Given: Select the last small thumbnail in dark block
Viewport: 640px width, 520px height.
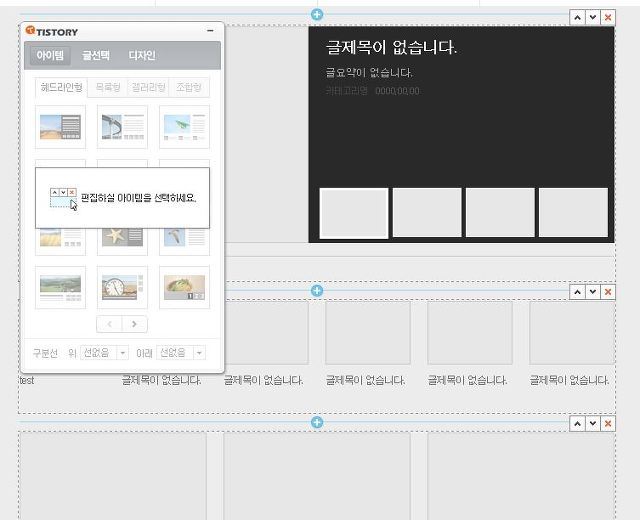Looking at the screenshot, I should pos(573,213).
